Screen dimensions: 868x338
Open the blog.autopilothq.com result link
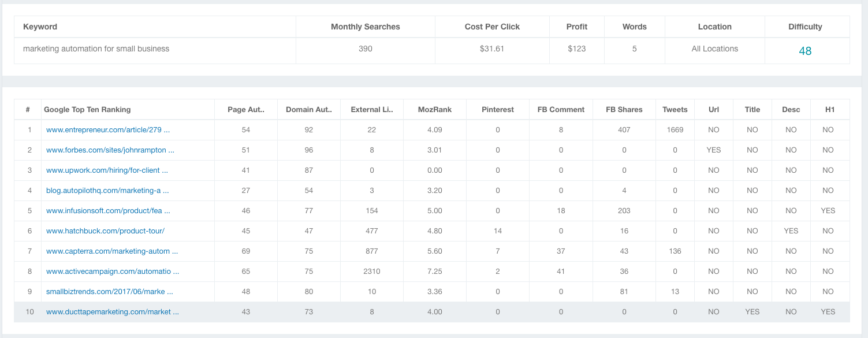(x=107, y=191)
